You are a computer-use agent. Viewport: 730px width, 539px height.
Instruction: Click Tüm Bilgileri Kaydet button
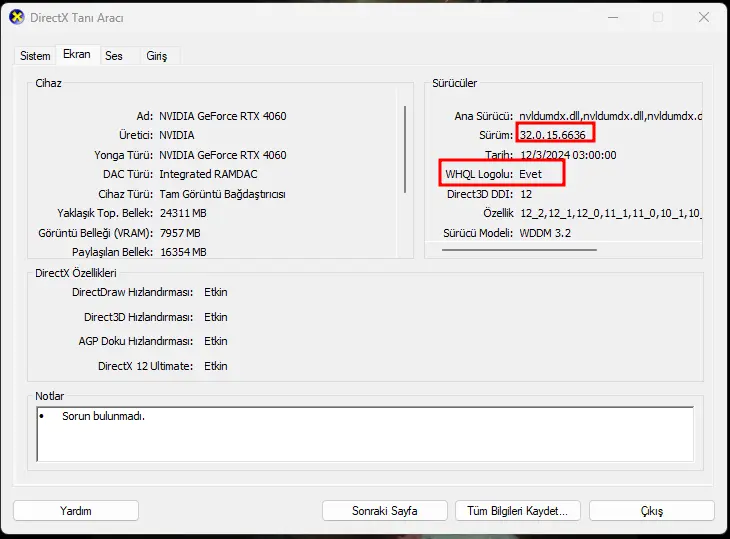518,511
